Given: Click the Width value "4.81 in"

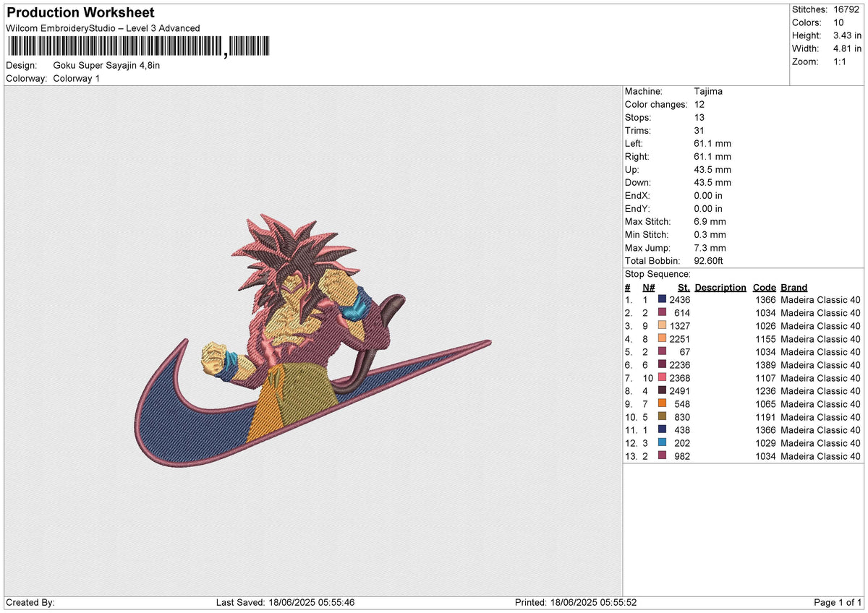Looking at the screenshot, I should [848, 48].
